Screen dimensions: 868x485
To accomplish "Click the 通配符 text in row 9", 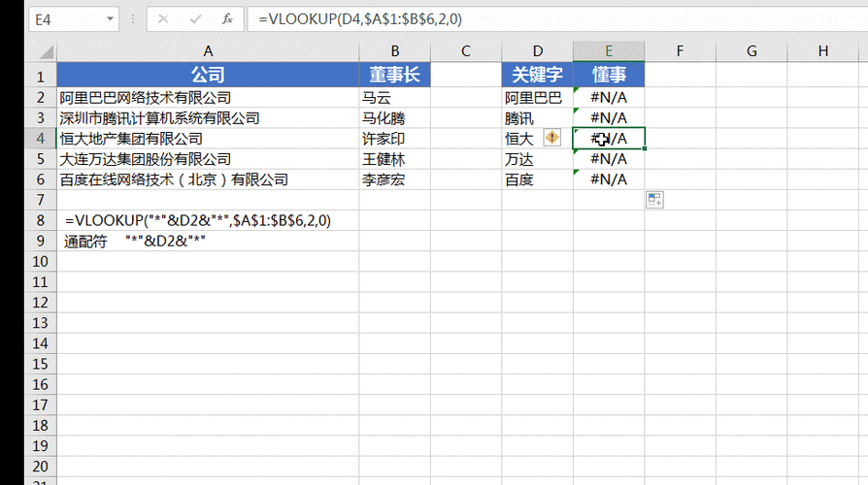I will pos(85,242).
